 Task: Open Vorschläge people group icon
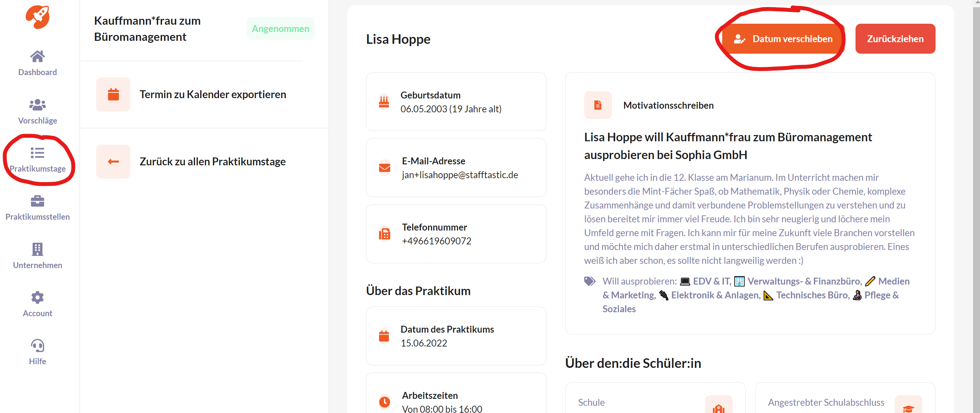37,105
